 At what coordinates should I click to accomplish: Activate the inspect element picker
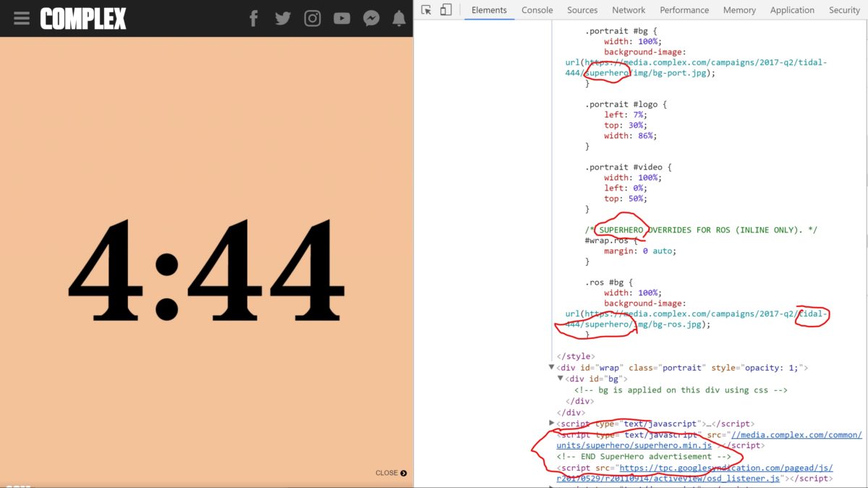pos(427,10)
